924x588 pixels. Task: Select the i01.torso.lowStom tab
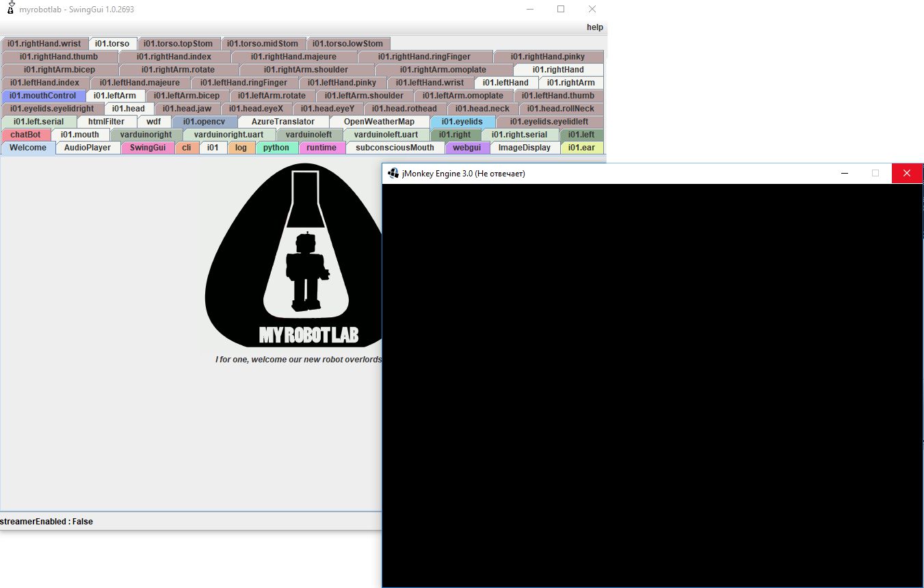point(348,44)
